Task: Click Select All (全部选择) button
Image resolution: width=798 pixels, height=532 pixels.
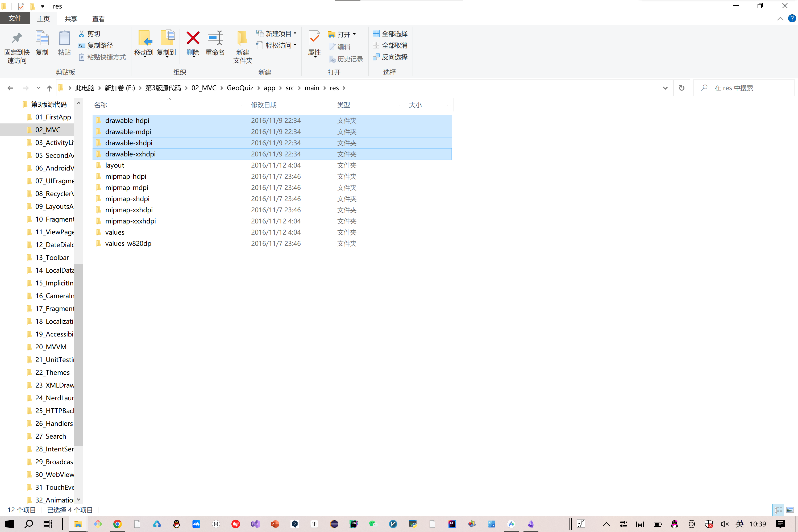Action: [390, 34]
